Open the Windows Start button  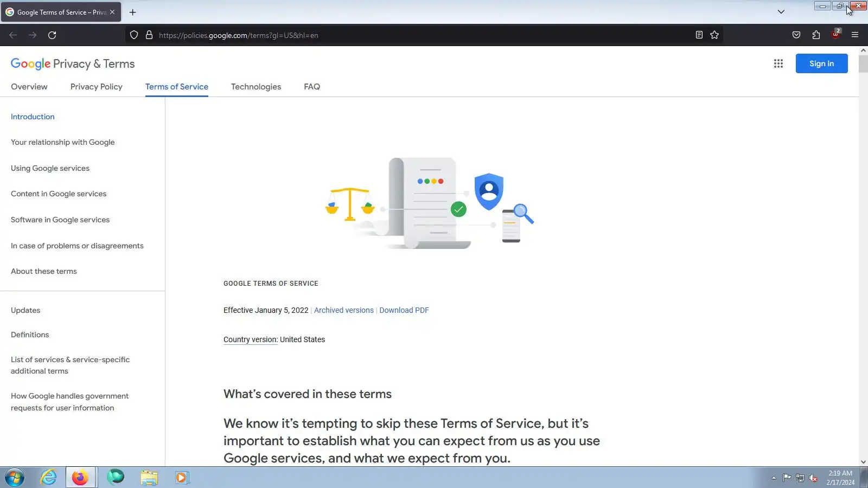tap(15, 478)
